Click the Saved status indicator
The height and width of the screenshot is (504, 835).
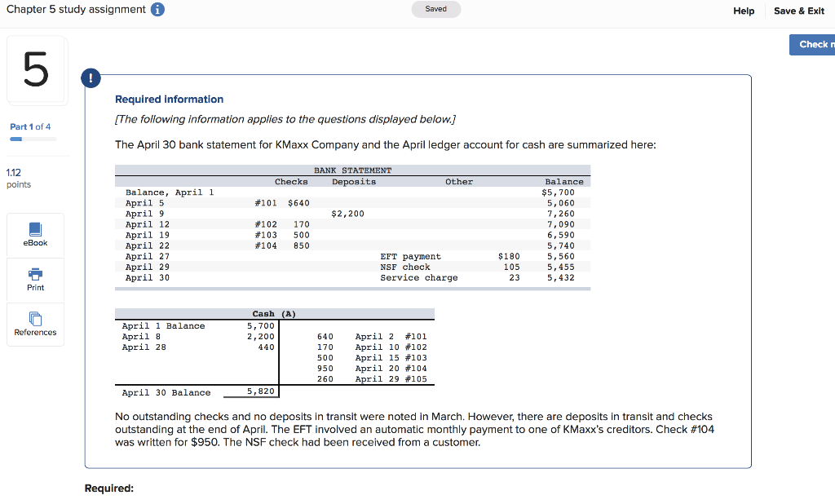(x=436, y=7)
